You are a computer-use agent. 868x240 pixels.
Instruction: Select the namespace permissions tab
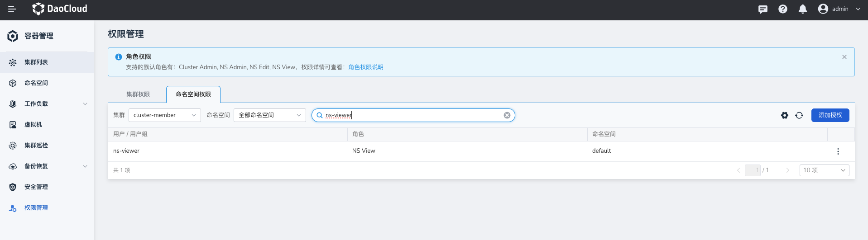pos(193,94)
